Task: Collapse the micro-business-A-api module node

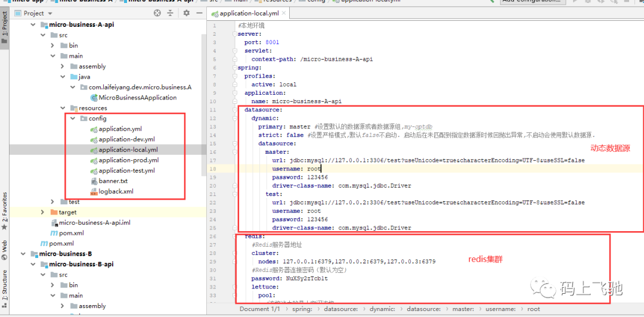Action: point(32,24)
